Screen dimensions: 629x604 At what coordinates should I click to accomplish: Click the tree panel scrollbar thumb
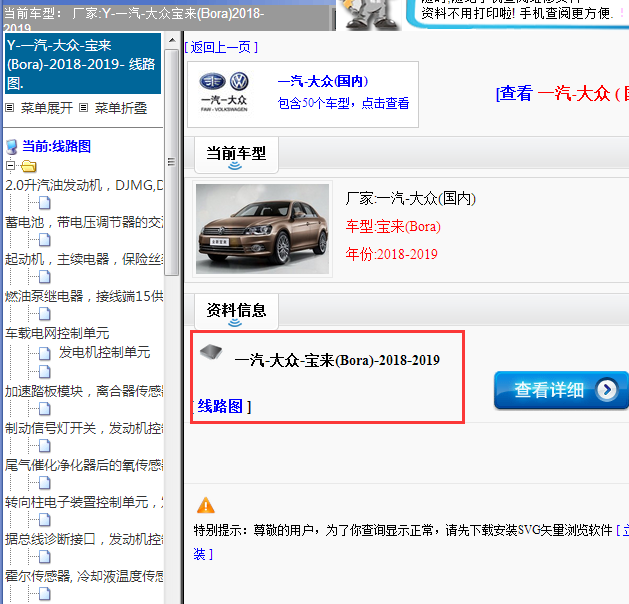172,162
